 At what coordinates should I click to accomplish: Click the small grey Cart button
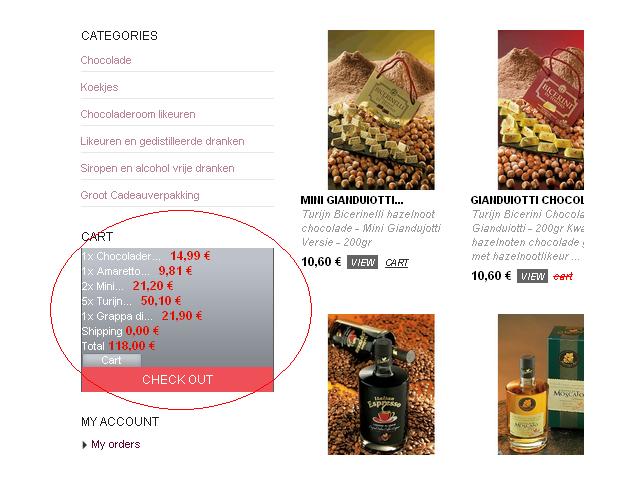tap(111, 360)
